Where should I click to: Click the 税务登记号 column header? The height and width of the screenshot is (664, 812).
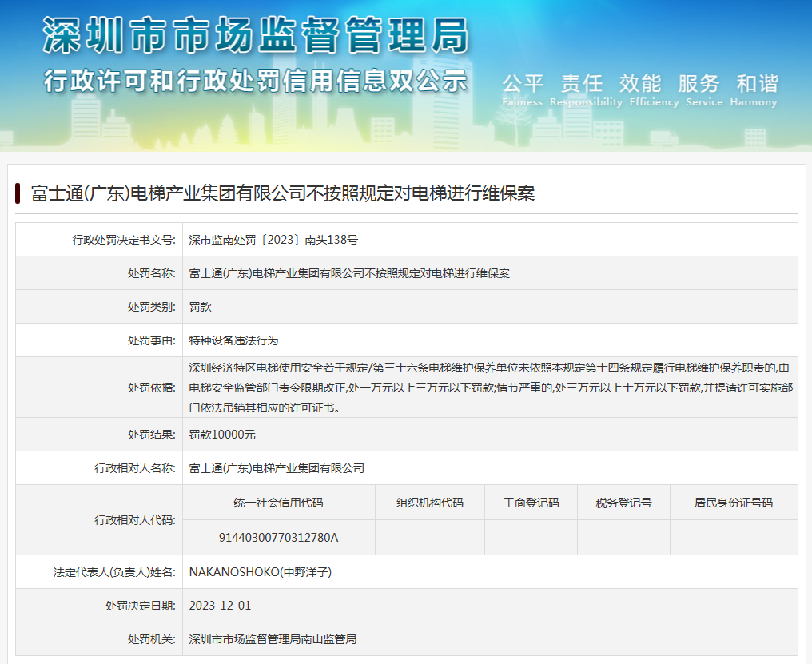[624, 503]
